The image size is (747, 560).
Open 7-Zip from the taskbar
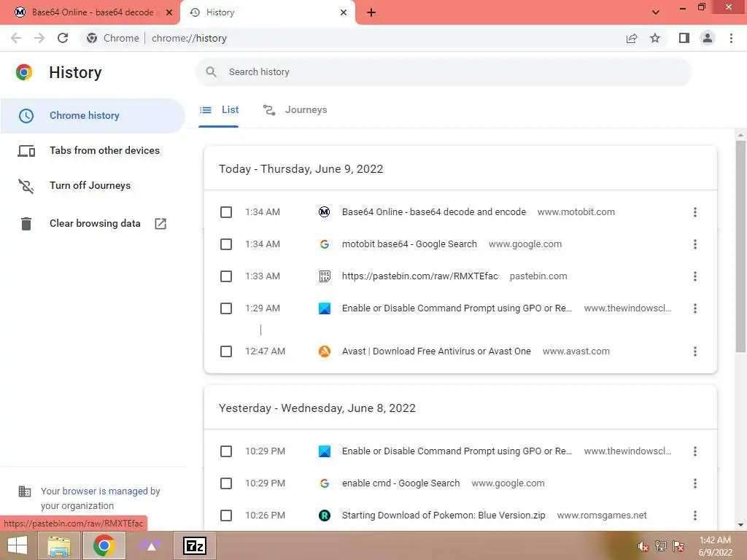(x=195, y=545)
